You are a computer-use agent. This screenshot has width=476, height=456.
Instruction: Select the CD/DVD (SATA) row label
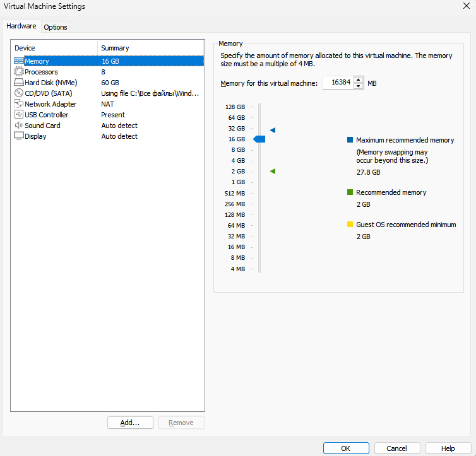pos(49,93)
